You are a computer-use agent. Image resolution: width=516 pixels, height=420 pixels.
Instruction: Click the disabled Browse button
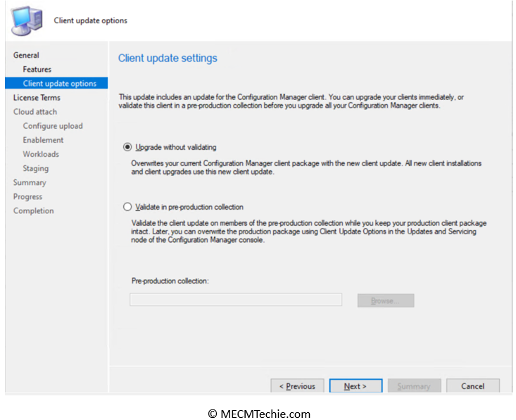tap(386, 300)
